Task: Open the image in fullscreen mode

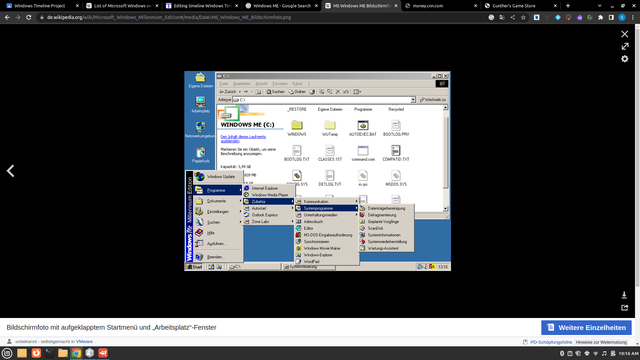Action: tap(624, 47)
